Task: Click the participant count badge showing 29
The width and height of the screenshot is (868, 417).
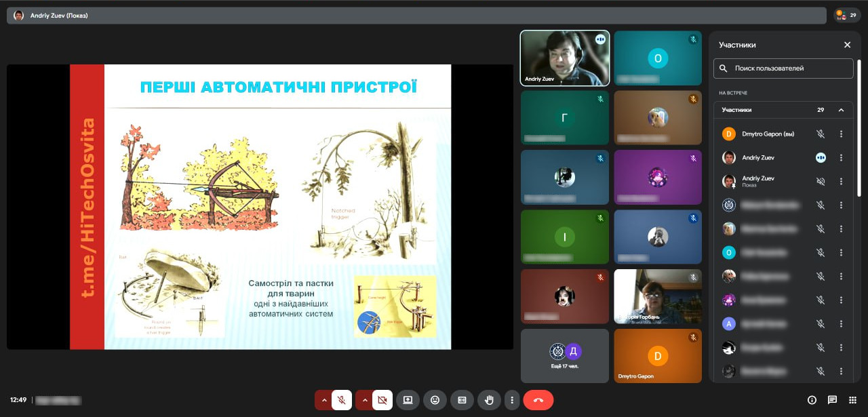Action: (847, 15)
